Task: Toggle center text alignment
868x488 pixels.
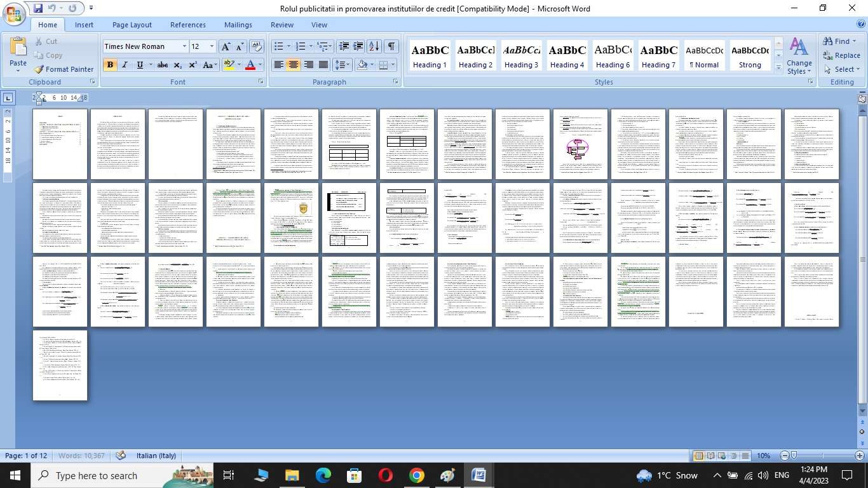Action: click(x=293, y=65)
